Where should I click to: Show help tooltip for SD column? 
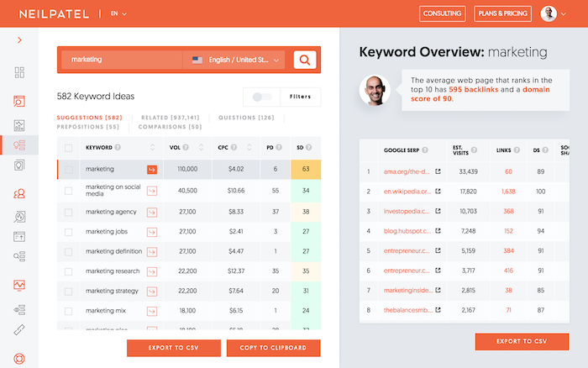click(x=308, y=147)
